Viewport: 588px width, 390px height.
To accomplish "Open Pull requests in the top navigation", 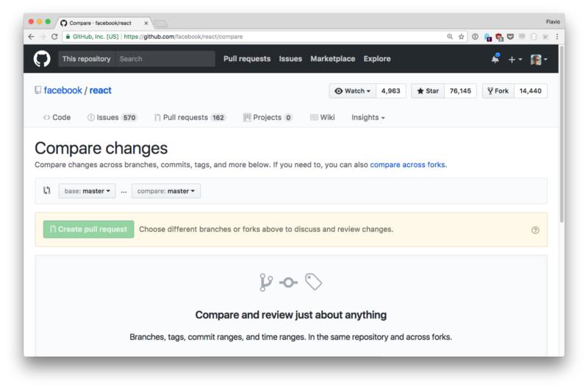I will [247, 59].
